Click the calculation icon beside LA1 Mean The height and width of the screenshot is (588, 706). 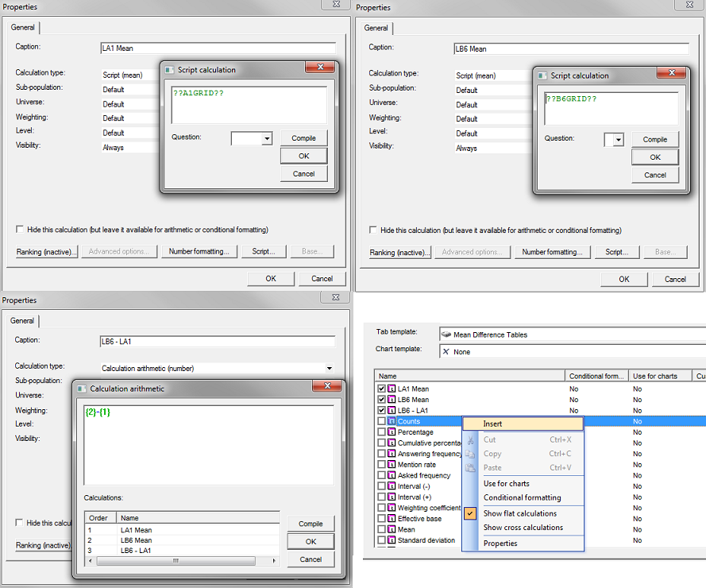click(x=392, y=389)
